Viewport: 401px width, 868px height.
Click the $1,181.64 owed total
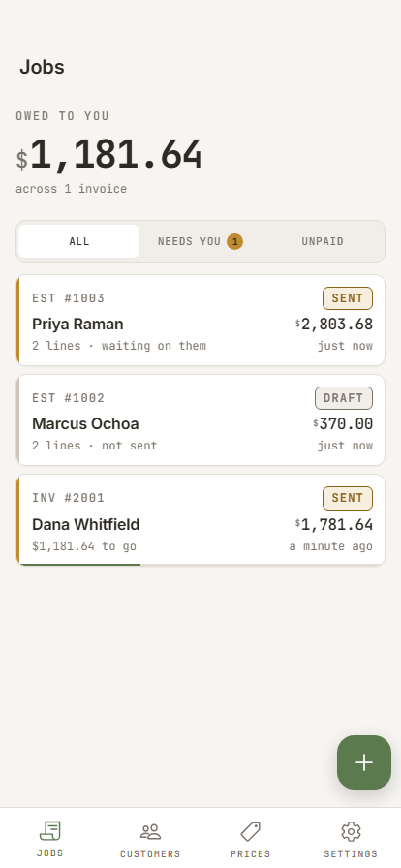109,155
